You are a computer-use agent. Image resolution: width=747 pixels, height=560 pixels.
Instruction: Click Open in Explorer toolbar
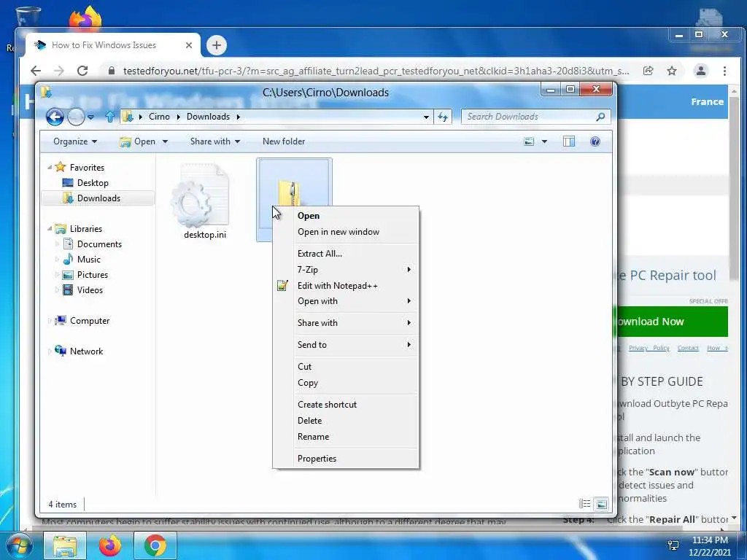(138, 141)
